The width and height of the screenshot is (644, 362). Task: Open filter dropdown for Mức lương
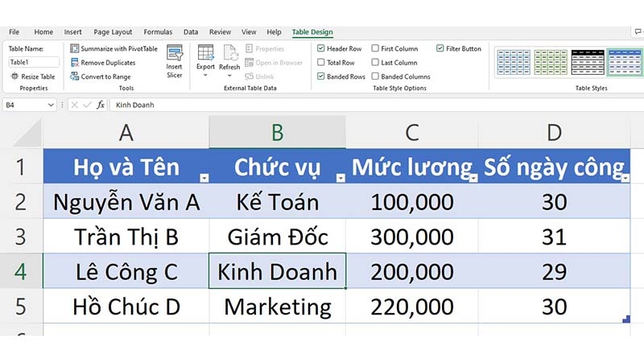tap(473, 178)
